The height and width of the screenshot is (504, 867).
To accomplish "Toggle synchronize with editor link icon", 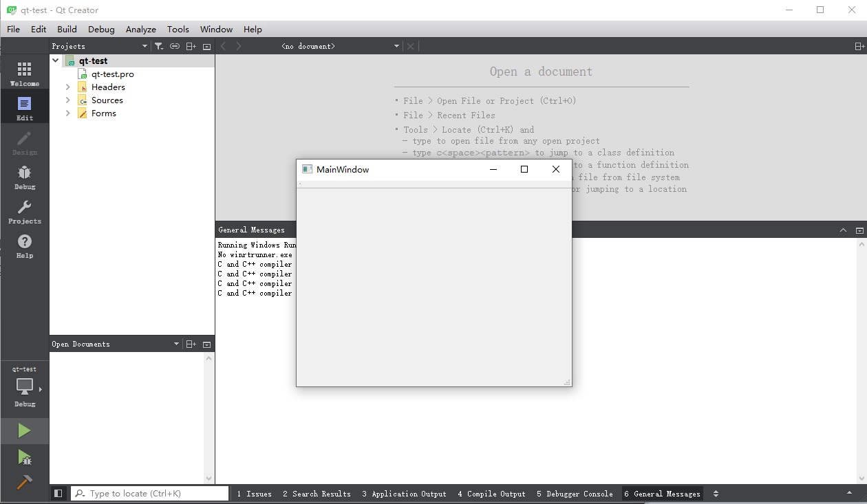I will click(175, 46).
